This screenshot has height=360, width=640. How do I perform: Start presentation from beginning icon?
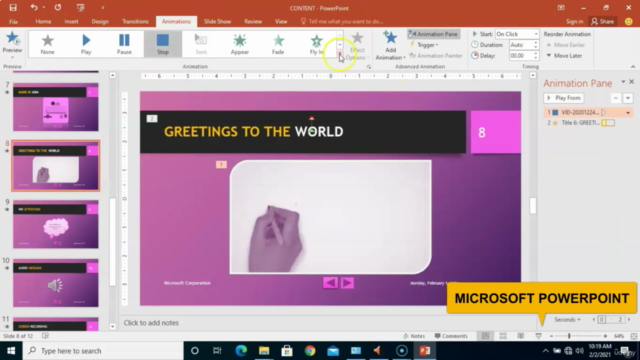click(x=80, y=8)
